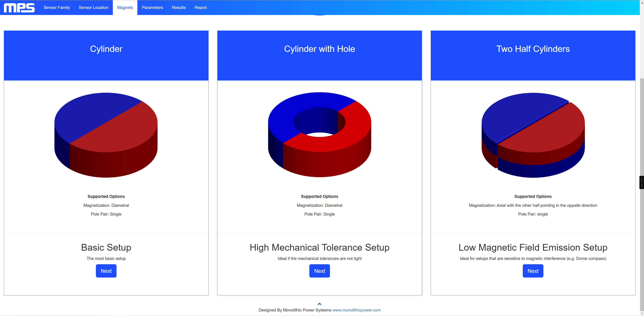Click the Cylinder with Hole header

click(320, 55)
